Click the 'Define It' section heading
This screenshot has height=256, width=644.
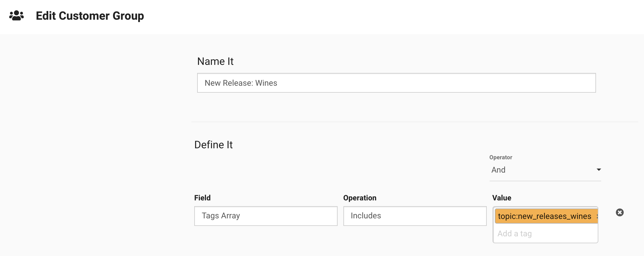click(213, 145)
